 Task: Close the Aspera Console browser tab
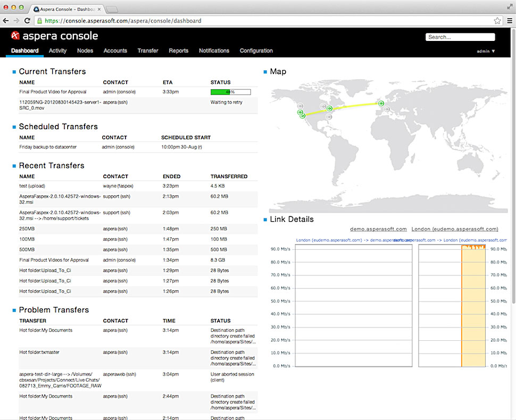pyautogui.click(x=99, y=9)
